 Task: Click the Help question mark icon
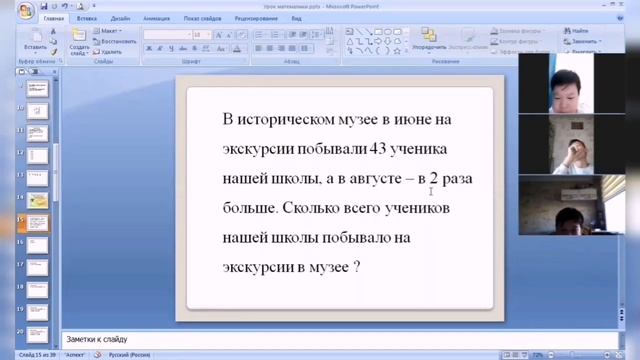(620, 18)
